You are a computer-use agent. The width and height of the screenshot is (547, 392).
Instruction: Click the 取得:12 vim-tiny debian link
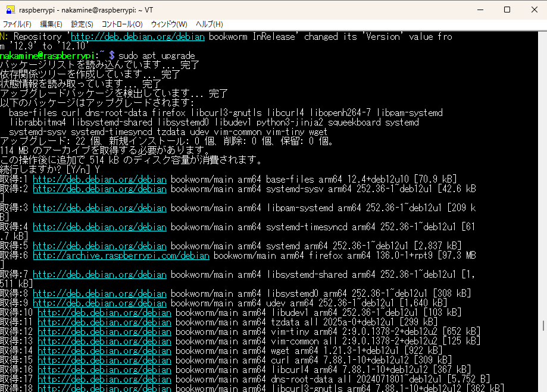[x=104, y=332]
